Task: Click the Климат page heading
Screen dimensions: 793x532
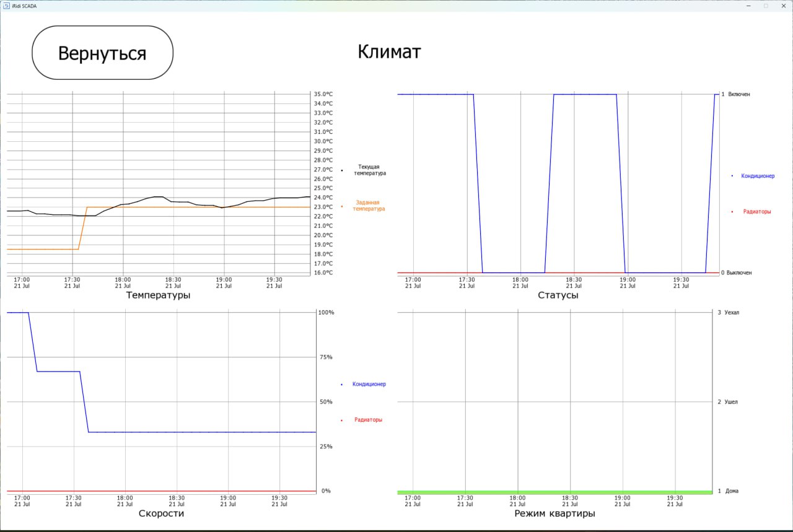Action: coord(389,52)
